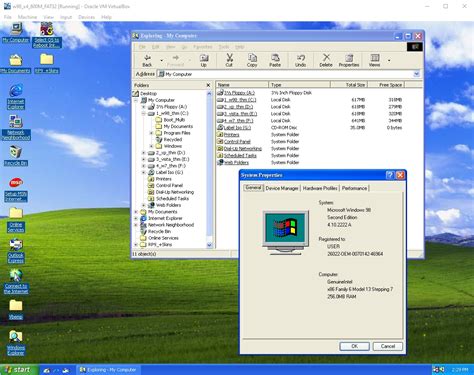Expand the 3_vista (E:) drive tree node
The height and width of the screenshot is (375, 474).
pyautogui.click(x=144, y=159)
